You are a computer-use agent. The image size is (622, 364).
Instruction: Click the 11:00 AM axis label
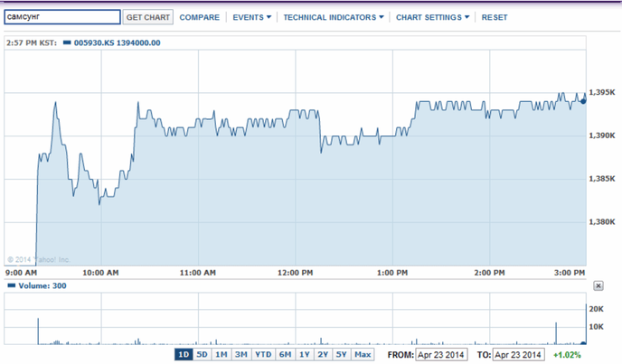click(198, 273)
